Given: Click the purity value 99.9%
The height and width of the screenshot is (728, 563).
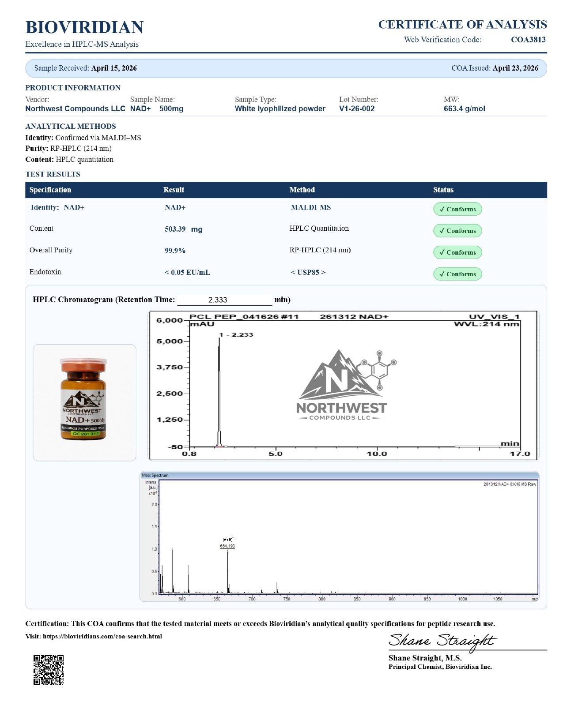Looking at the screenshot, I should 175,251.
